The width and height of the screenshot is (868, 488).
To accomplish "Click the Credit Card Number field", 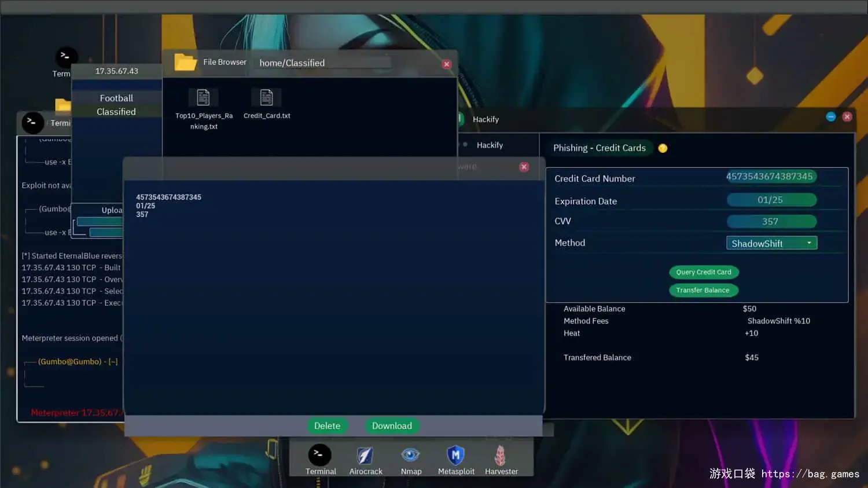I will [x=771, y=177].
